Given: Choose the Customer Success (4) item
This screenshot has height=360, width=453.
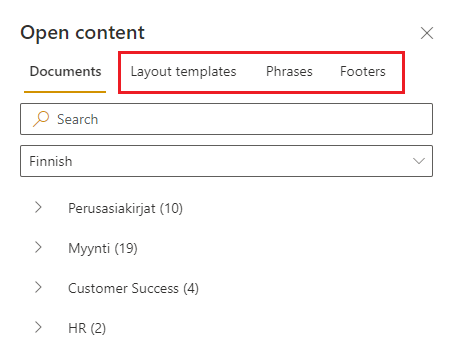Looking at the screenshot, I should point(133,288).
